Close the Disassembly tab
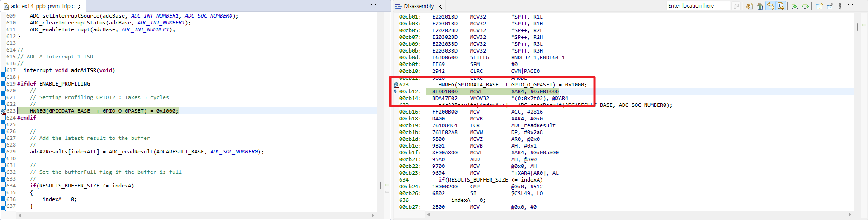The width and height of the screenshot is (868, 220). 439,6
